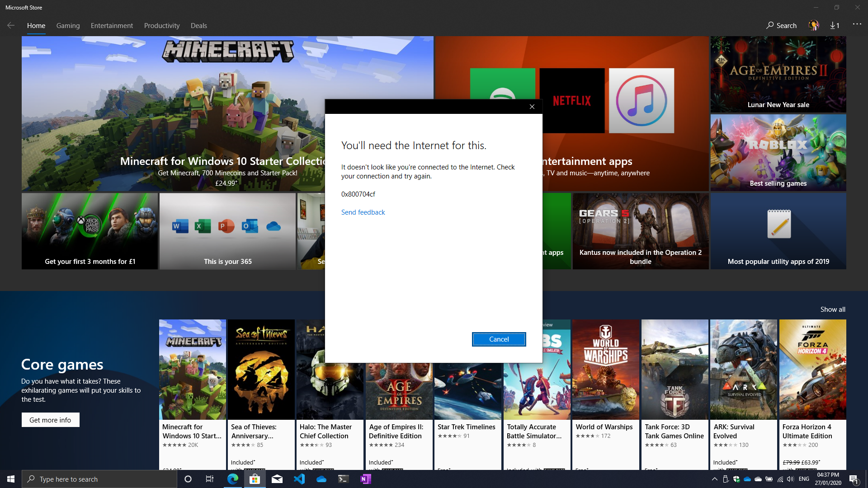Open ARK: Survival Evolved game card
The height and width of the screenshot is (488, 868).
(x=744, y=394)
